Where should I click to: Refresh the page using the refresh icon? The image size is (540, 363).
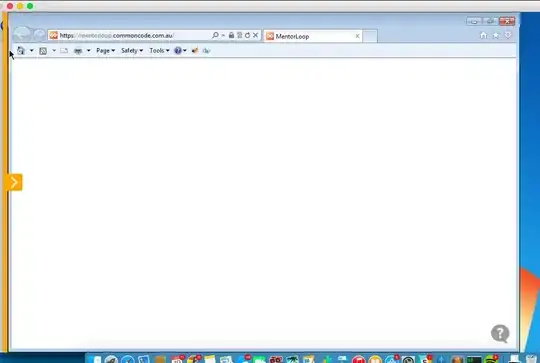[x=247, y=35]
